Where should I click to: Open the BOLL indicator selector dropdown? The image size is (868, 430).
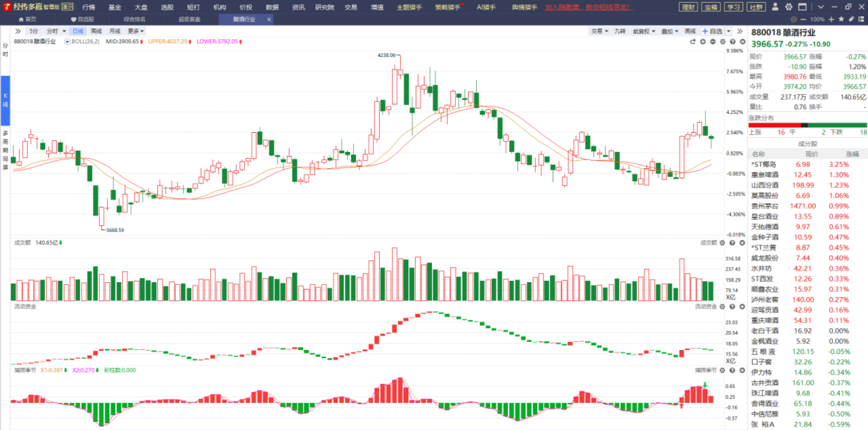(x=67, y=42)
